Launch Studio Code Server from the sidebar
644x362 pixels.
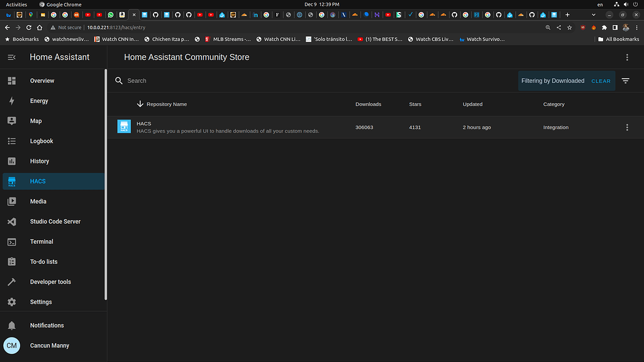(x=11, y=221)
